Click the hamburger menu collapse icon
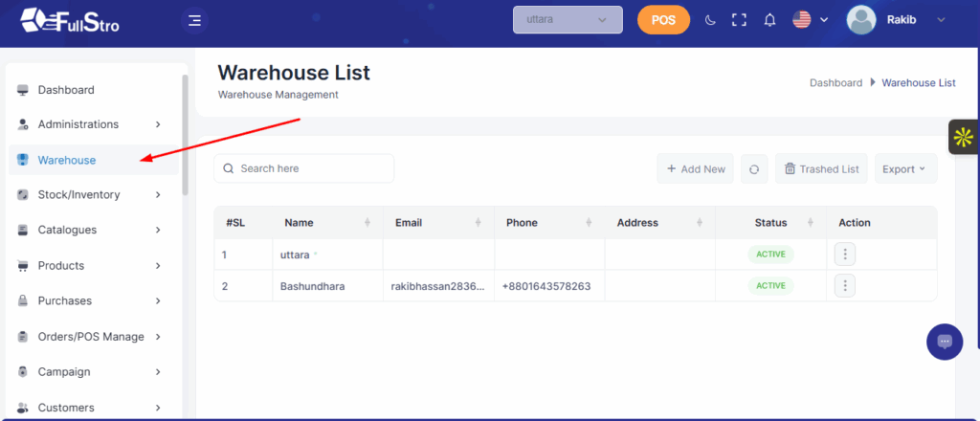Viewport: 980px width, 421px height. 195,20
